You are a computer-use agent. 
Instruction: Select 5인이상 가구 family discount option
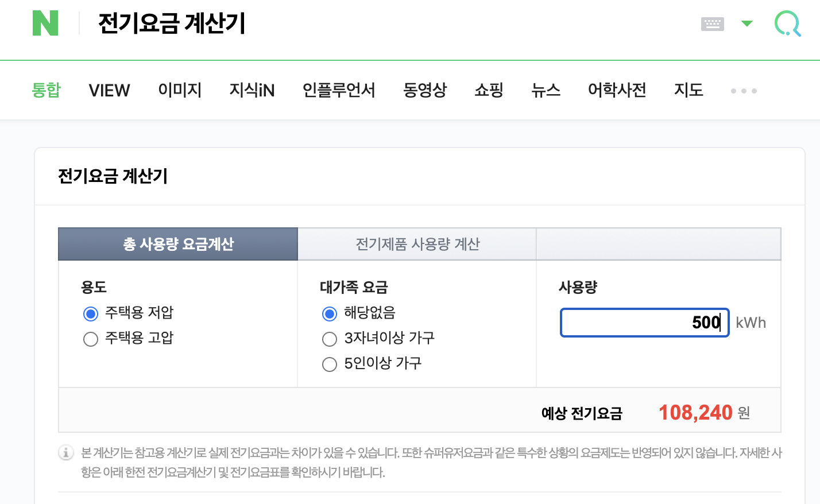[330, 364]
